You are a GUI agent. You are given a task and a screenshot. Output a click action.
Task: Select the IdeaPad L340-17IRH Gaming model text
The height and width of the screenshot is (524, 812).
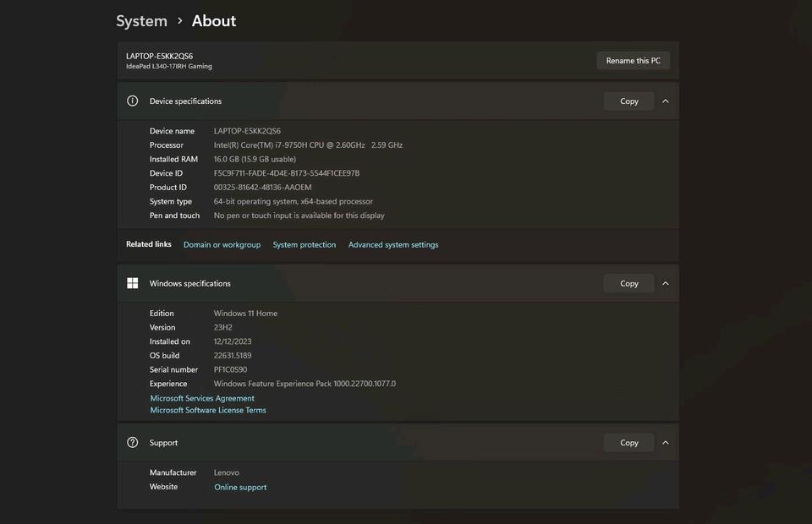tap(169, 66)
